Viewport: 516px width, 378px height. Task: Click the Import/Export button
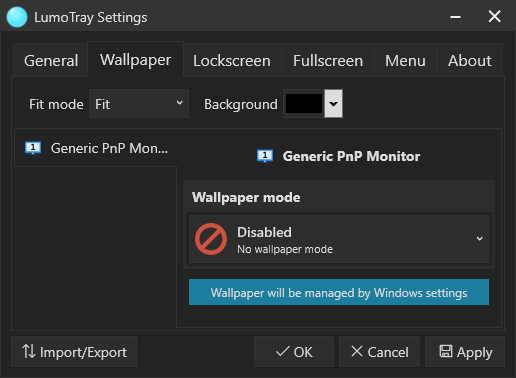(x=75, y=352)
